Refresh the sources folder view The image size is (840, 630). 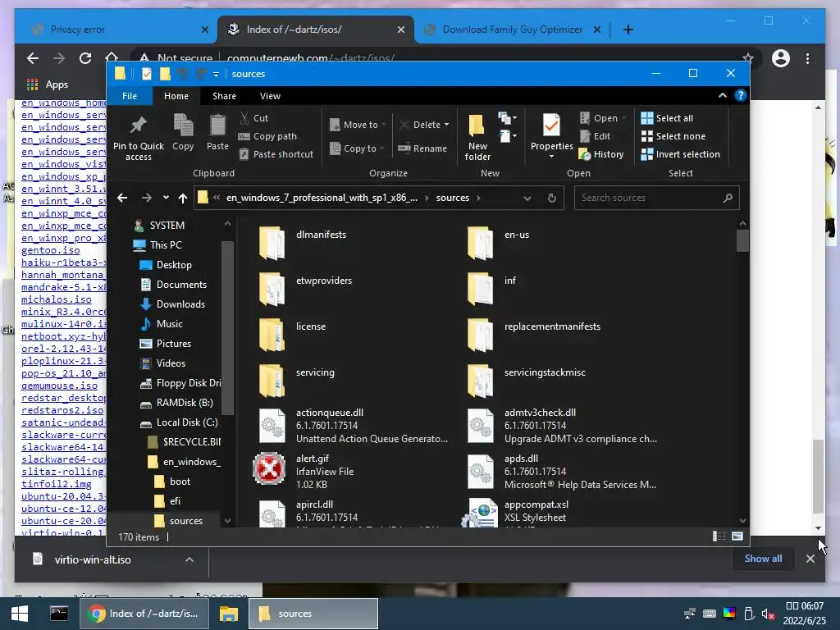click(552, 198)
